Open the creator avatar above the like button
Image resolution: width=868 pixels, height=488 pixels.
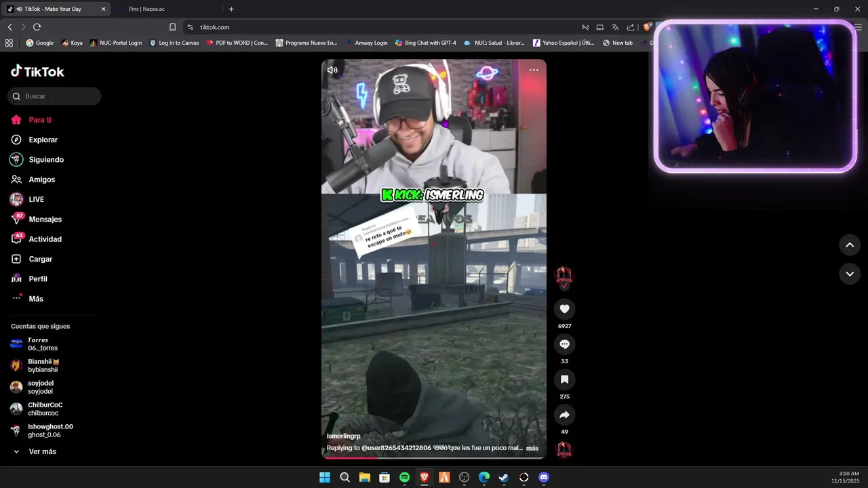pyautogui.click(x=564, y=276)
